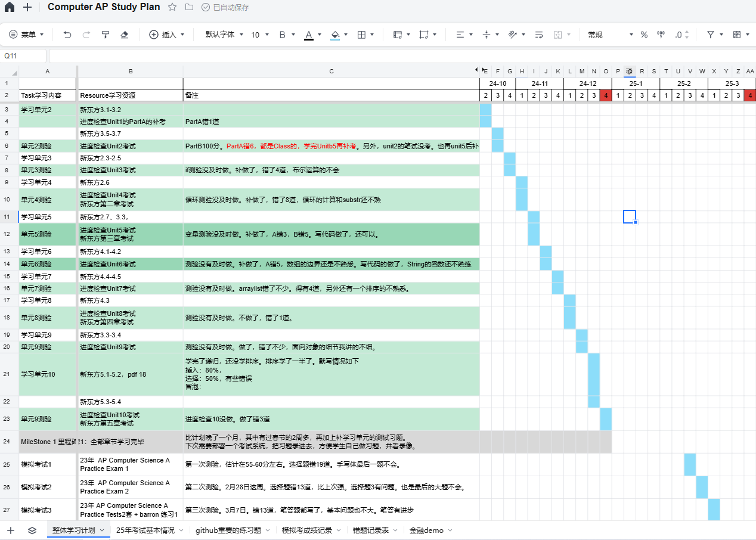The height and width of the screenshot is (540, 756).
Task: Select the cell '新东方2.7、3.3,'
Action: pos(131,217)
